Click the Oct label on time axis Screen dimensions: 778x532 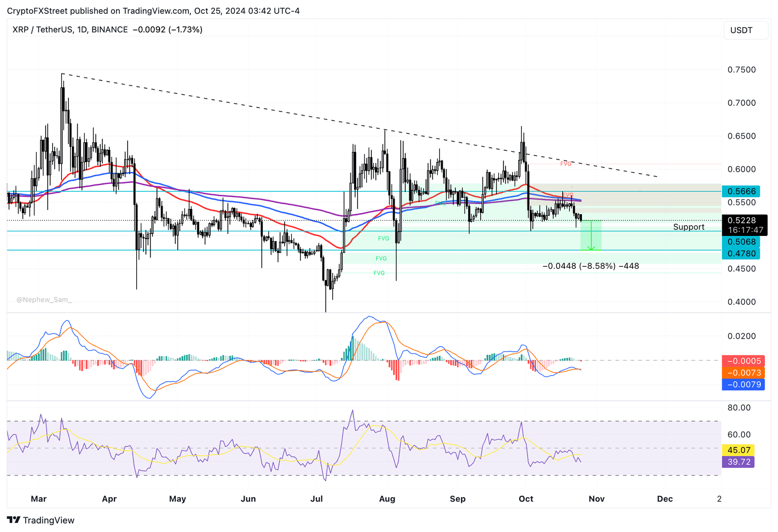click(x=526, y=499)
